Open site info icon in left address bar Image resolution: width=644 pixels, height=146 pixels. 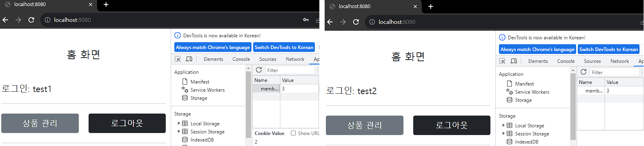point(47,20)
